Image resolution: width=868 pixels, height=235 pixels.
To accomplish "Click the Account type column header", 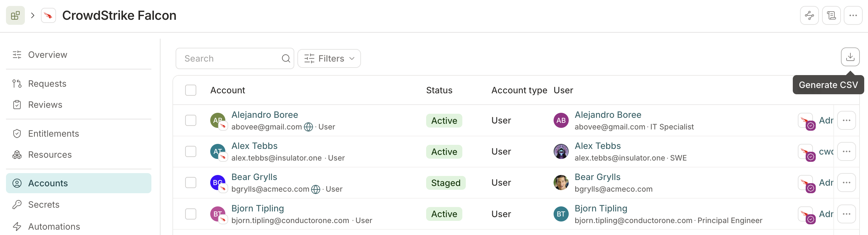I will [519, 90].
